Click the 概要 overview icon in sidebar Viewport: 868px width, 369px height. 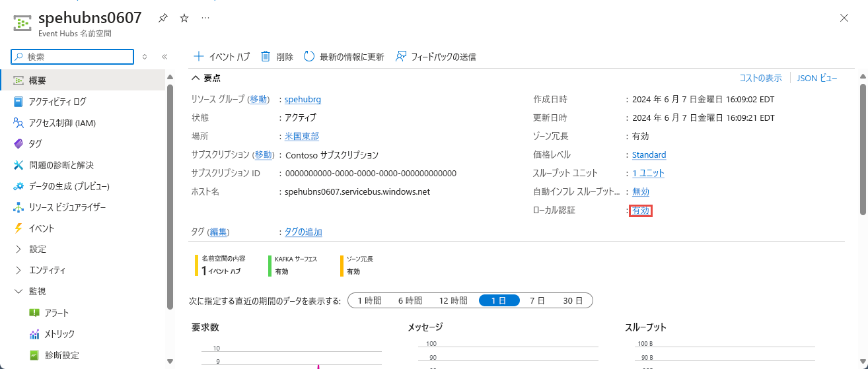[x=18, y=81]
